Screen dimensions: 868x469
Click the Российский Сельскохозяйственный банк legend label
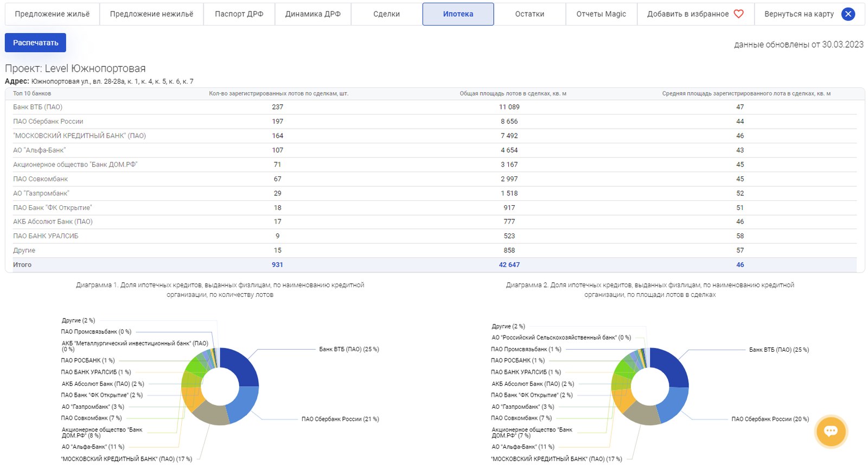(561, 338)
